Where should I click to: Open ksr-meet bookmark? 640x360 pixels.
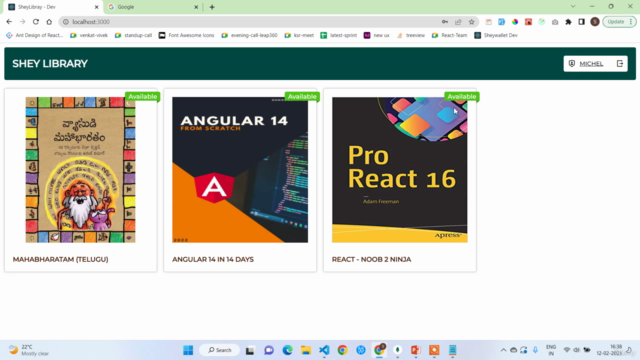(299, 36)
